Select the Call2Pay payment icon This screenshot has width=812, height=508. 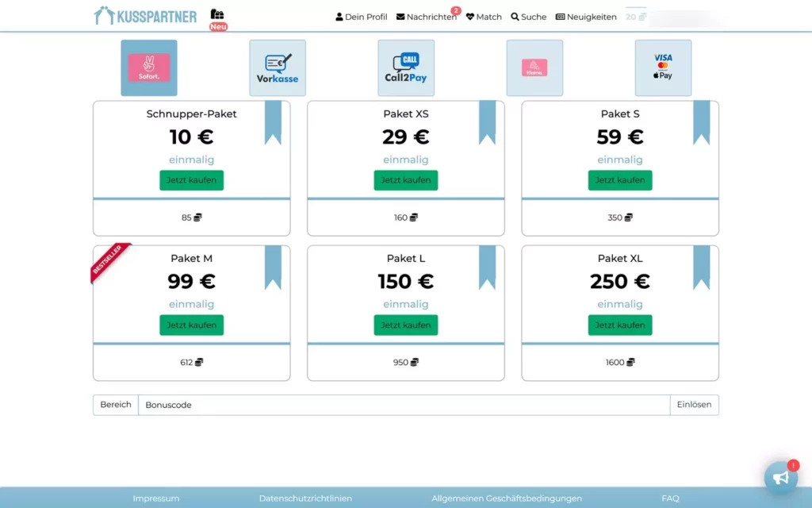405,67
